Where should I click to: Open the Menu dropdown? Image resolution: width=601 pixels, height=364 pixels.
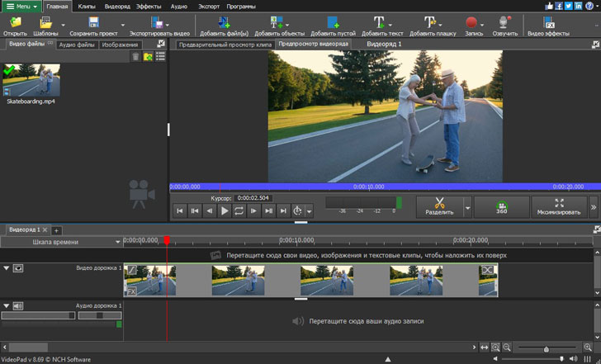tap(21, 6)
